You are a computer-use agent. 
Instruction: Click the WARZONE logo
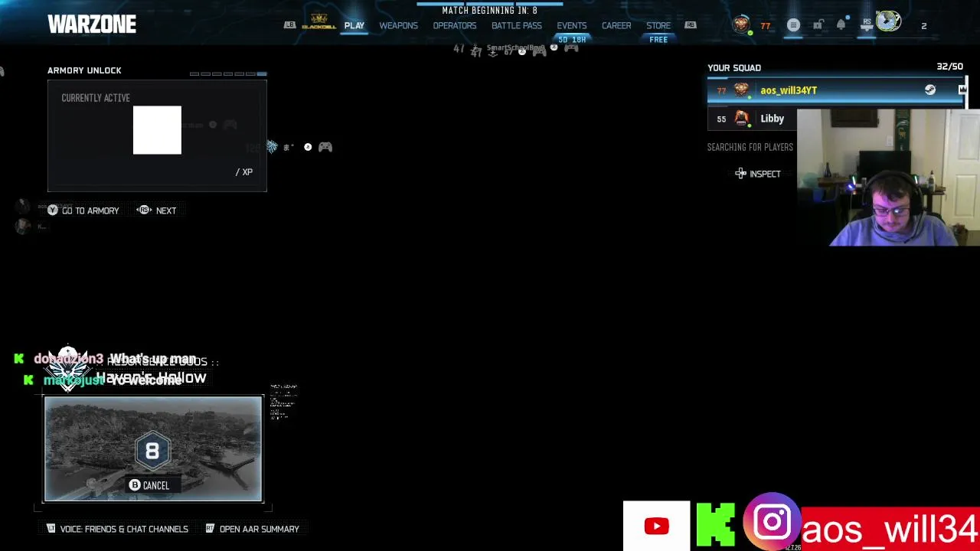[x=92, y=24]
